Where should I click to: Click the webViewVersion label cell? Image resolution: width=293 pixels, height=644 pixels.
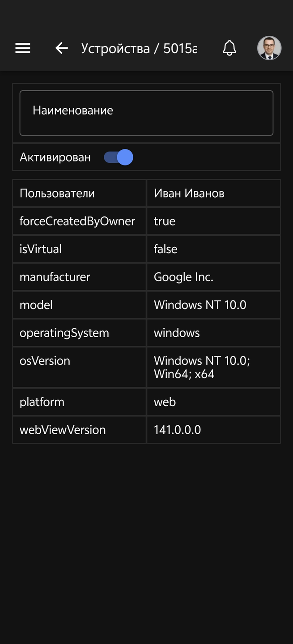click(x=63, y=430)
